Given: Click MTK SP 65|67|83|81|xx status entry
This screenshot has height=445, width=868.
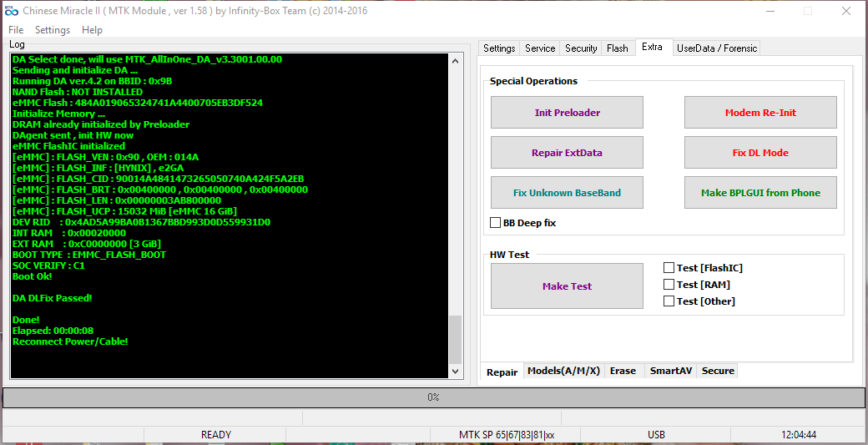Looking at the screenshot, I should click(x=507, y=435).
